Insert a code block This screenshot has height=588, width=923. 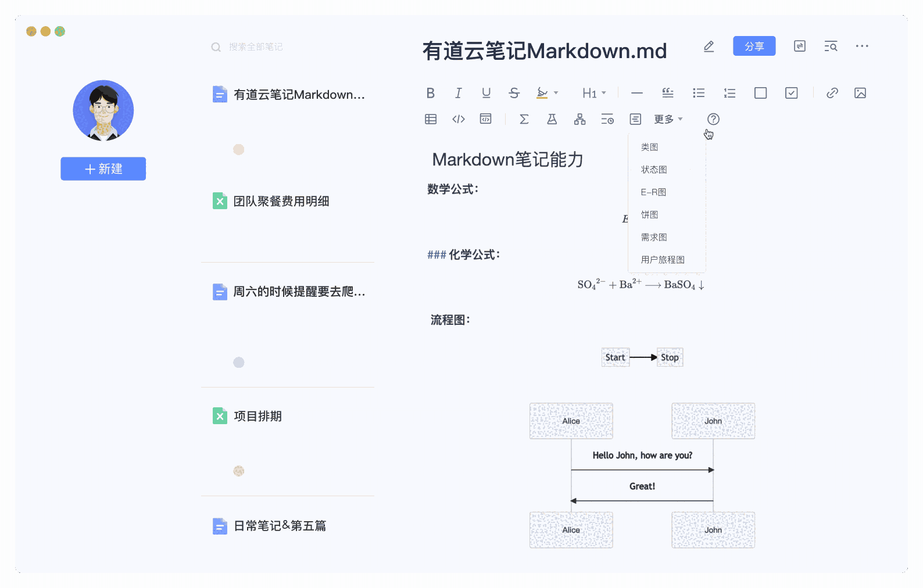[485, 119]
